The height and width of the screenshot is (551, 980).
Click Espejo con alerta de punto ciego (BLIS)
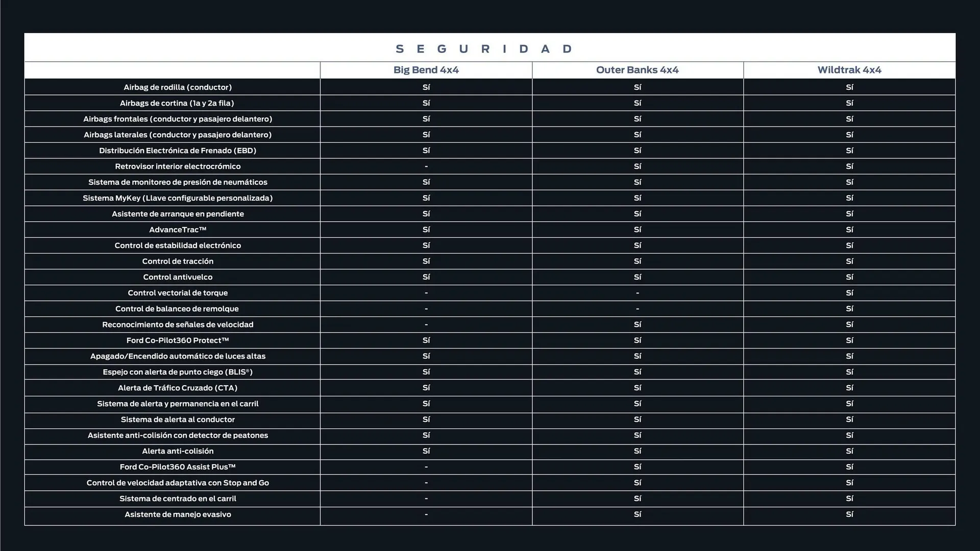coord(178,372)
